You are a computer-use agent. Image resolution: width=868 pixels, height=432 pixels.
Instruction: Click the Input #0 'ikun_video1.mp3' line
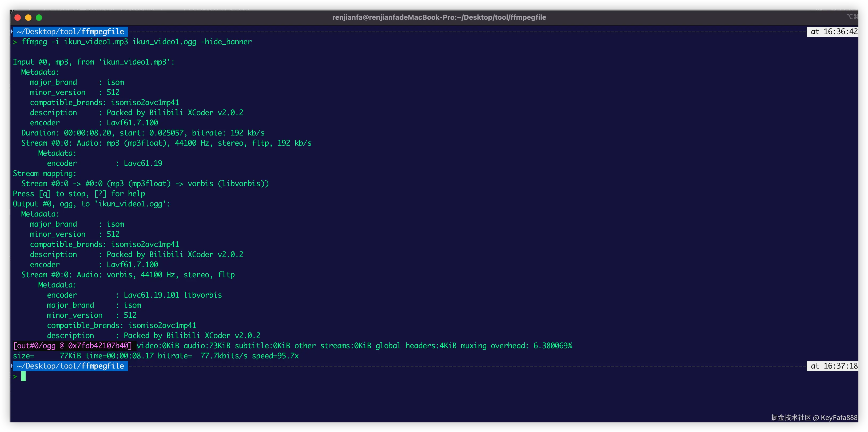coord(94,62)
